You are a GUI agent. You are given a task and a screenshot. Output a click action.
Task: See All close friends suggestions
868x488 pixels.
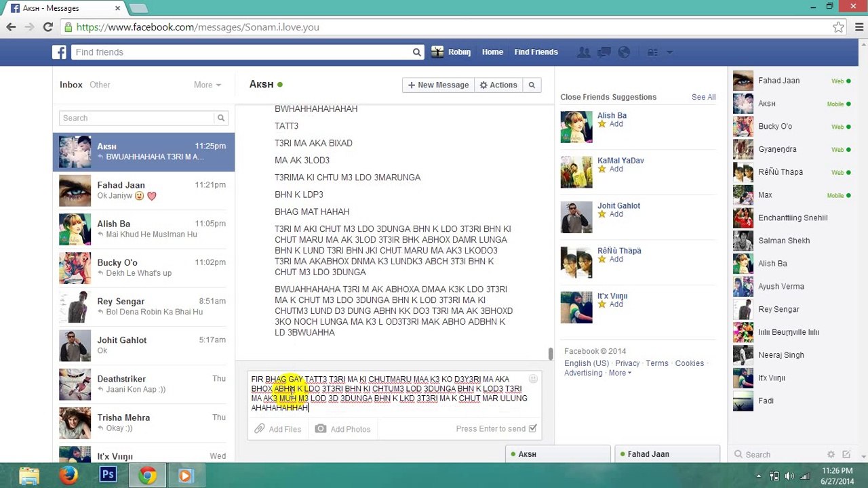pos(703,97)
